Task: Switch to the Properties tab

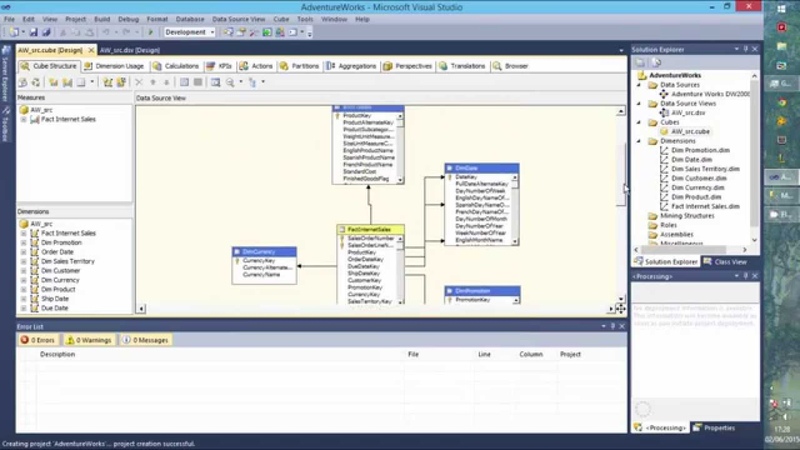Action: (x=714, y=428)
